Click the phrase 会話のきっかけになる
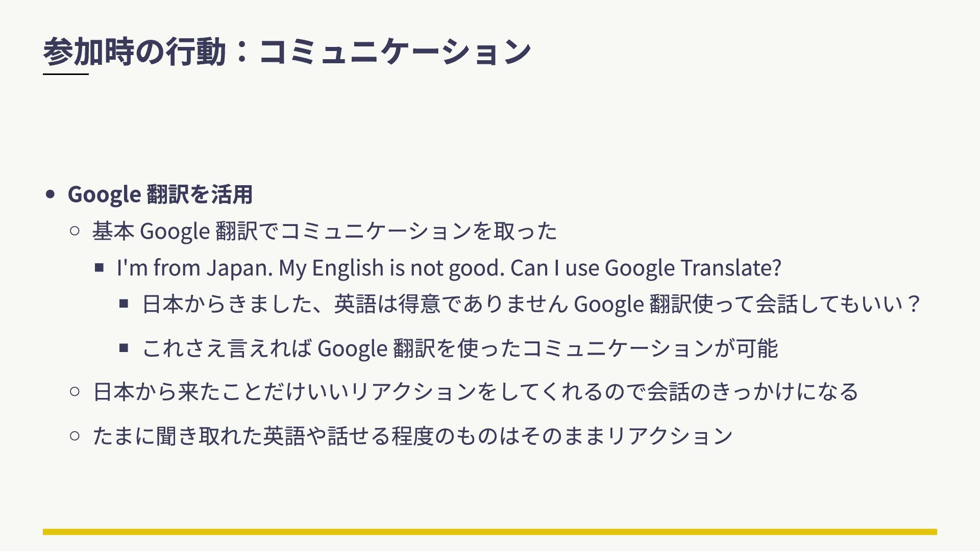Viewport: 980px width, 551px height. (x=752, y=391)
